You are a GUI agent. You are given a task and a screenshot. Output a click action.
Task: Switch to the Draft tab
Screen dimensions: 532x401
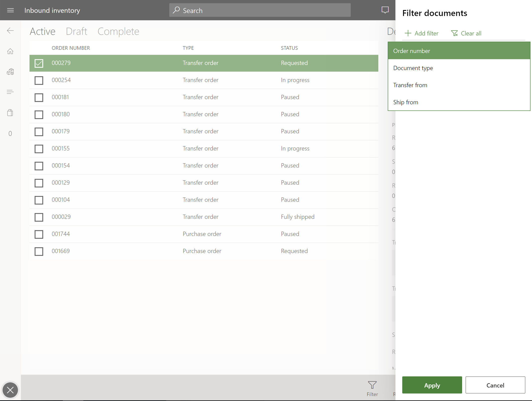pyautogui.click(x=76, y=31)
